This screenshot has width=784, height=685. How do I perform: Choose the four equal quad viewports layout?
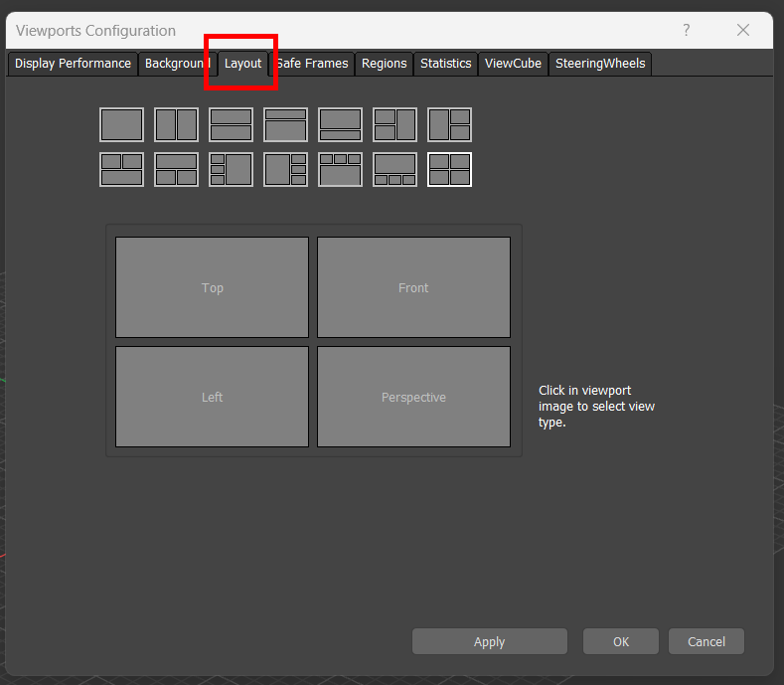[x=449, y=170]
